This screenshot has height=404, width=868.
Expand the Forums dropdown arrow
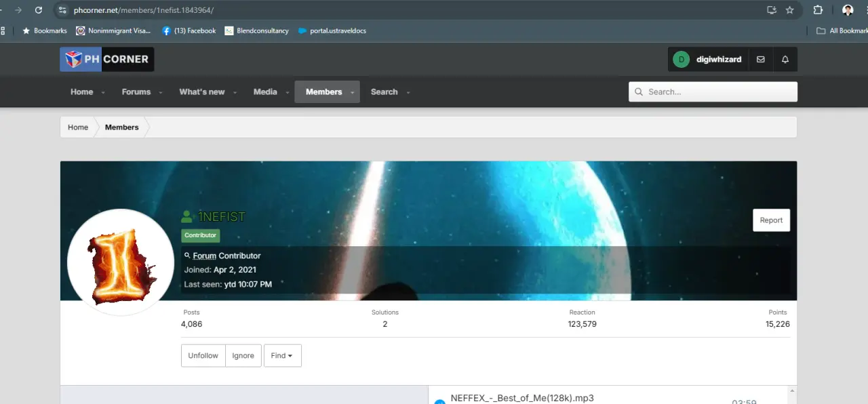[x=161, y=92]
